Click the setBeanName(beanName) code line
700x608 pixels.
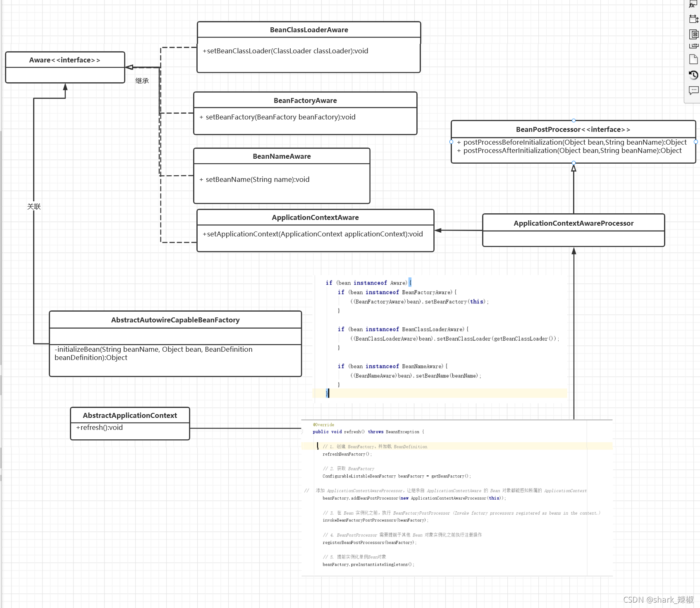(416, 376)
